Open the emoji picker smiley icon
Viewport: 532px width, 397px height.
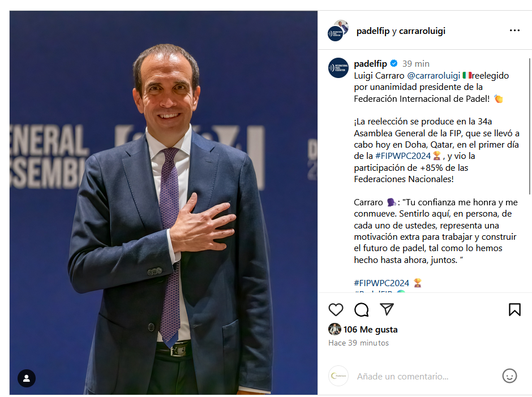(509, 376)
